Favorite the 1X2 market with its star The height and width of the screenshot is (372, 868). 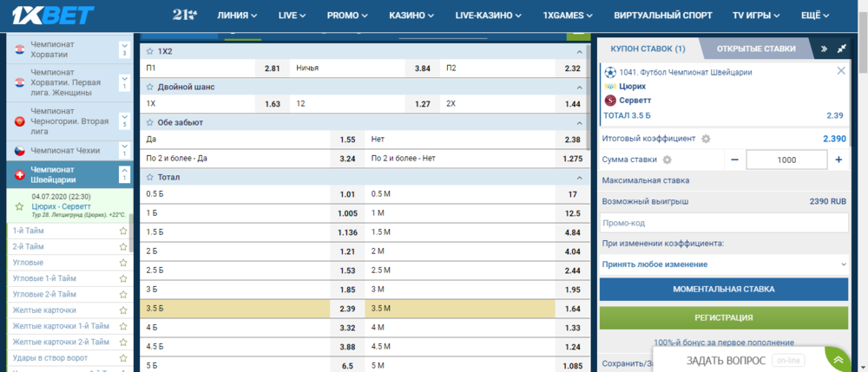pos(149,51)
